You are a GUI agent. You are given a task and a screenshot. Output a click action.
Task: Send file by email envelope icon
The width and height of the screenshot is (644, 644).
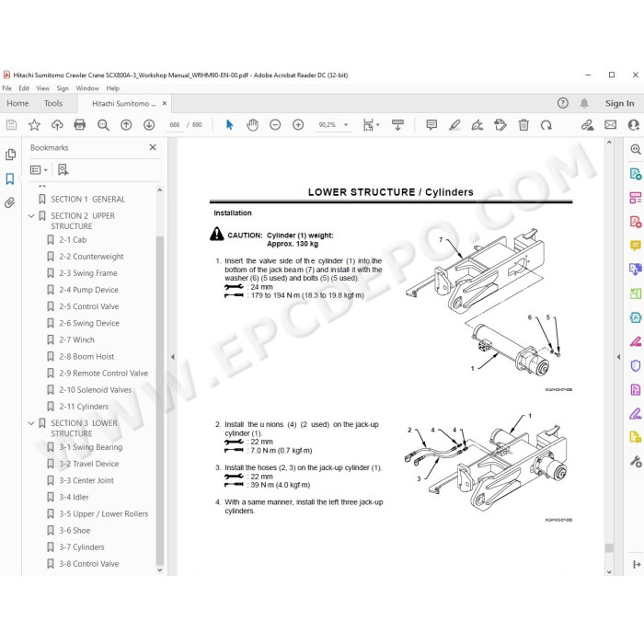coord(610,124)
